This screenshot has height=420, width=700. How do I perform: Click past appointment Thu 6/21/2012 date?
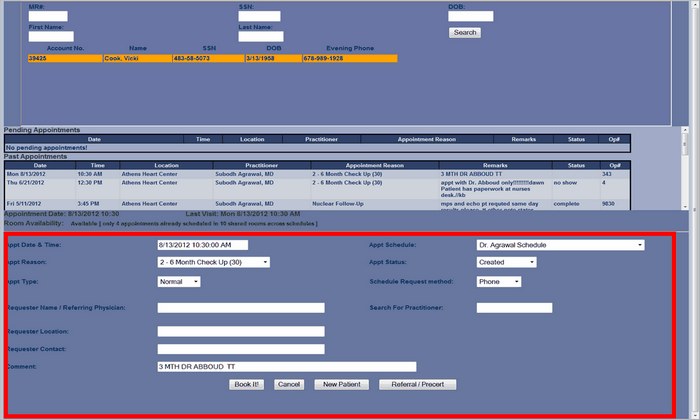coord(25,183)
